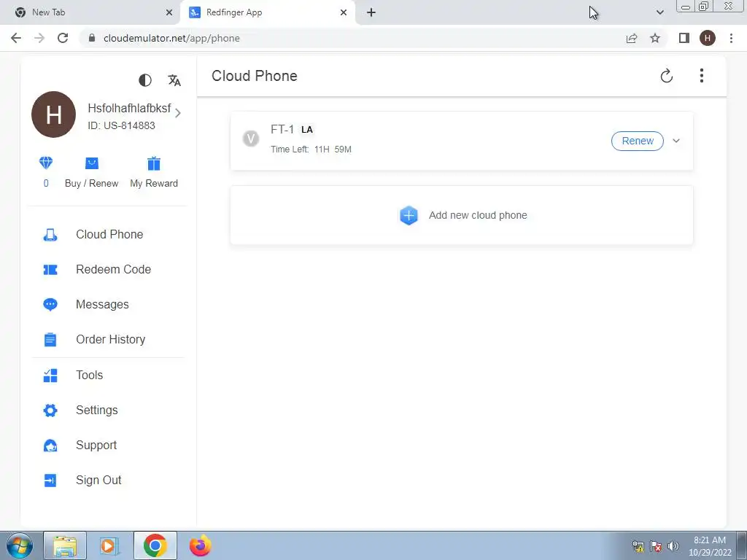Open Firefox from taskbar
This screenshot has height=560, width=747.
click(200, 545)
